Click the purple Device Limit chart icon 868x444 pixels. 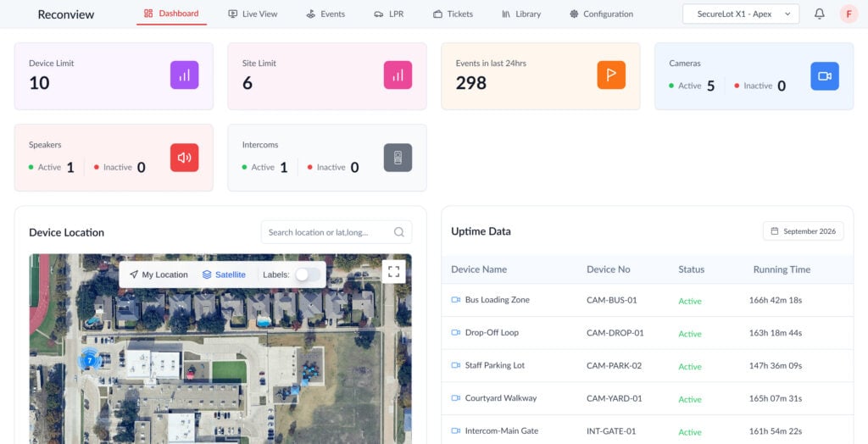[x=184, y=75]
